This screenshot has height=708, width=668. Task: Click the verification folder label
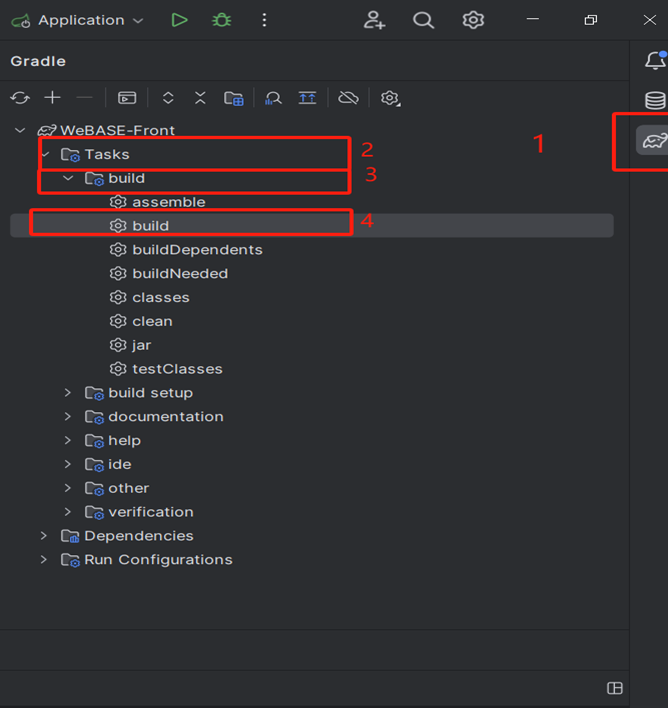click(151, 512)
